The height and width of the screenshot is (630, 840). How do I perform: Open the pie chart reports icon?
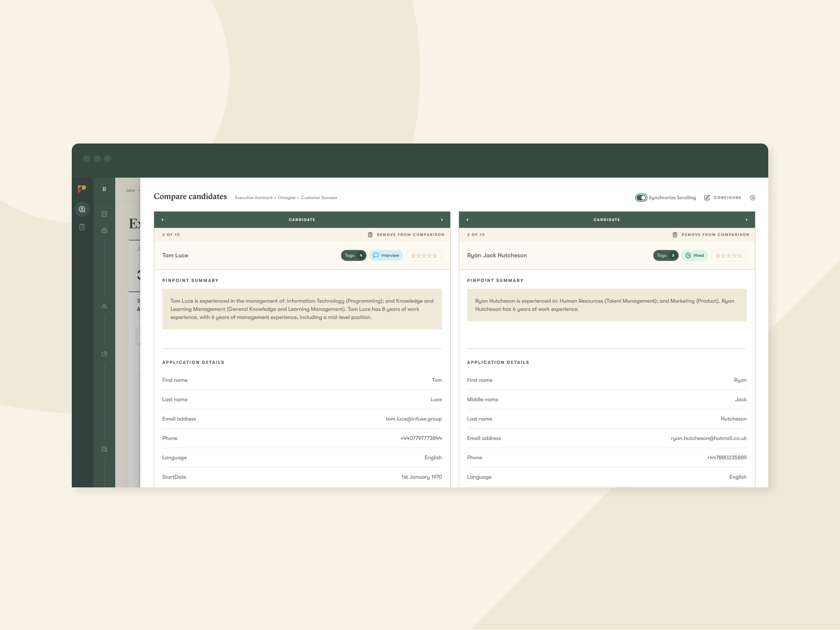(x=104, y=354)
